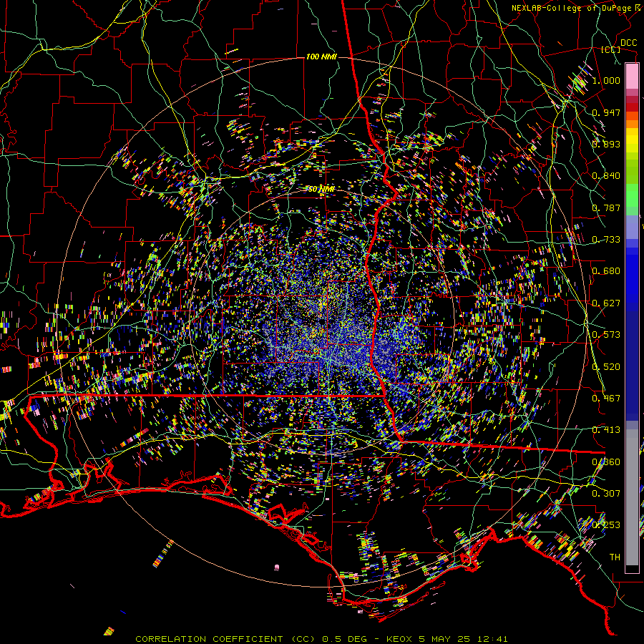The width and height of the screenshot is (644, 644).
Task: Select the 0.467 color scale value
Action: click(x=606, y=398)
